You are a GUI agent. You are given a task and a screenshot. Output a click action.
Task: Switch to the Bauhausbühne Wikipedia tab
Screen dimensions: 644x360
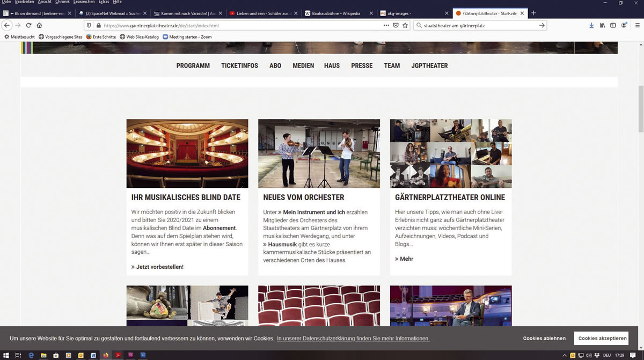pos(338,13)
